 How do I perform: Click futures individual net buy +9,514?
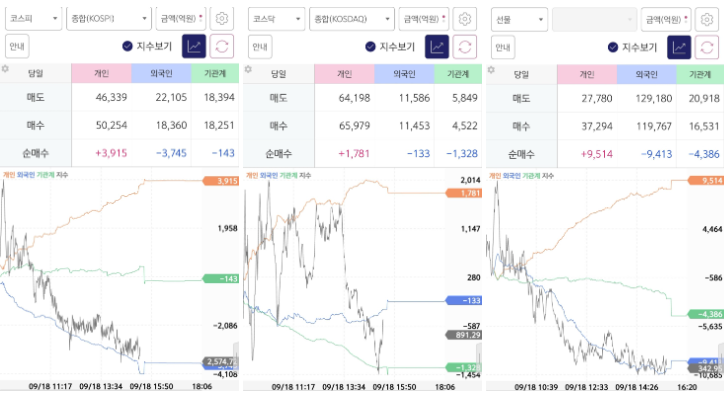(x=597, y=154)
